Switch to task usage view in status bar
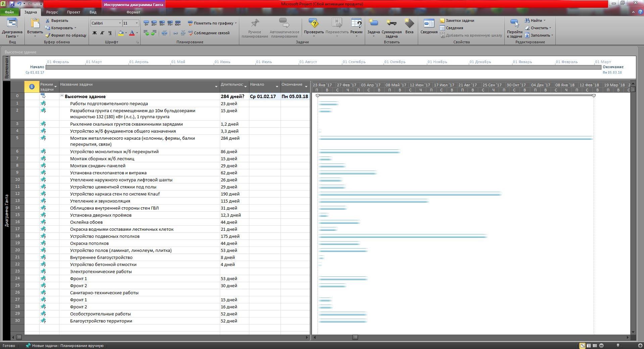The width and height of the screenshot is (644, 349). click(x=589, y=346)
